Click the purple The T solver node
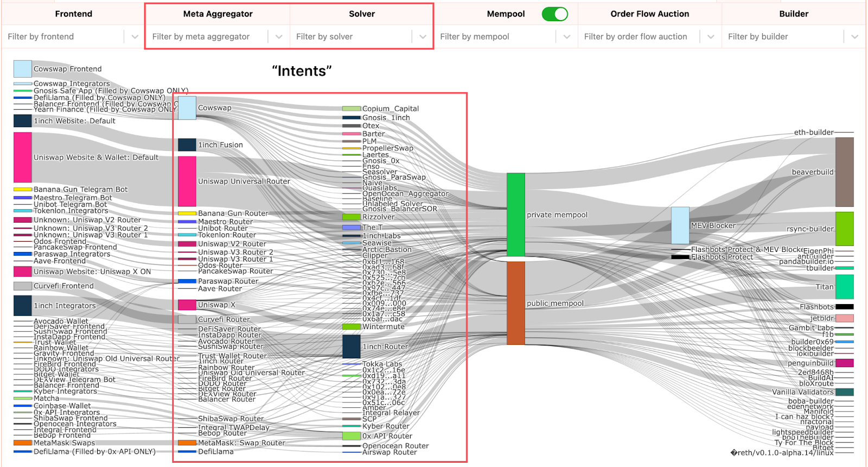The image size is (868, 467). (x=352, y=228)
